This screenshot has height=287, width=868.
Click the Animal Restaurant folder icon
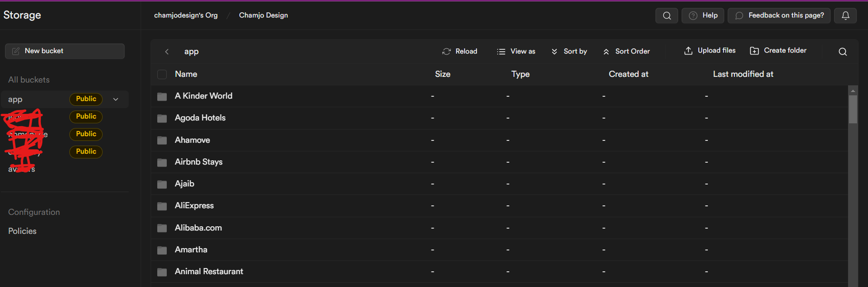pyautogui.click(x=162, y=272)
